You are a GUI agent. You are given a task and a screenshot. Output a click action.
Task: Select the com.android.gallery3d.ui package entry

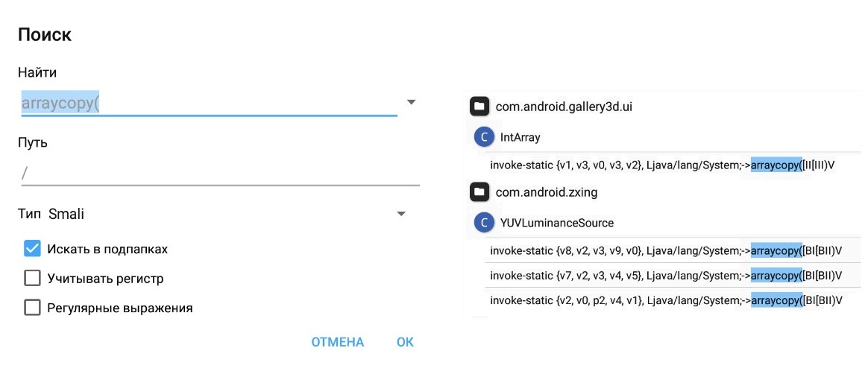[564, 107]
